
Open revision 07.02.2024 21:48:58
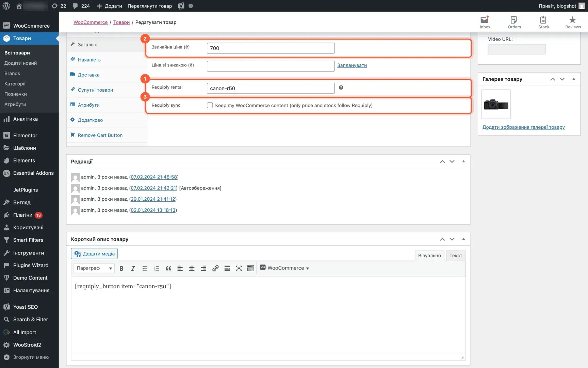pyautogui.click(x=154, y=177)
